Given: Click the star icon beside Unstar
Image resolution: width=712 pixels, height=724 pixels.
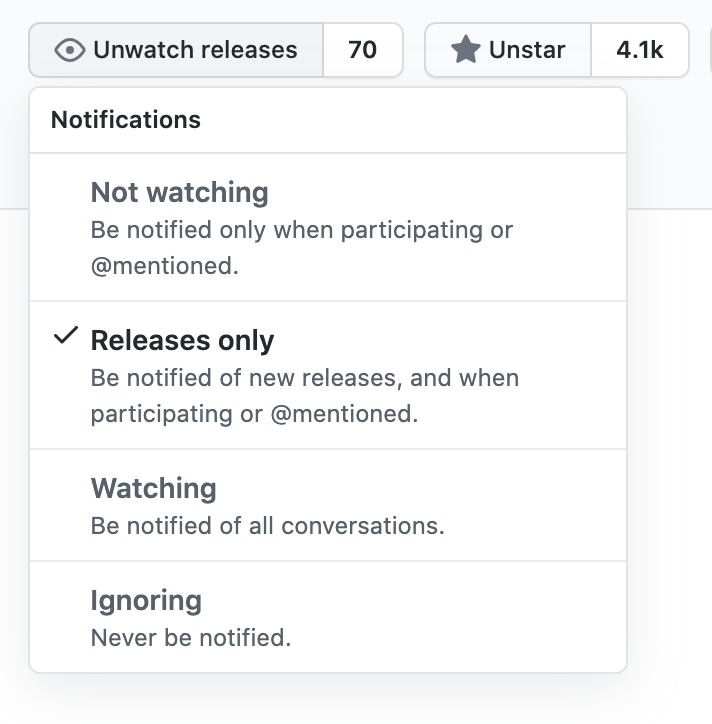Looking at the screenshot, I should [x=465, y=50].
